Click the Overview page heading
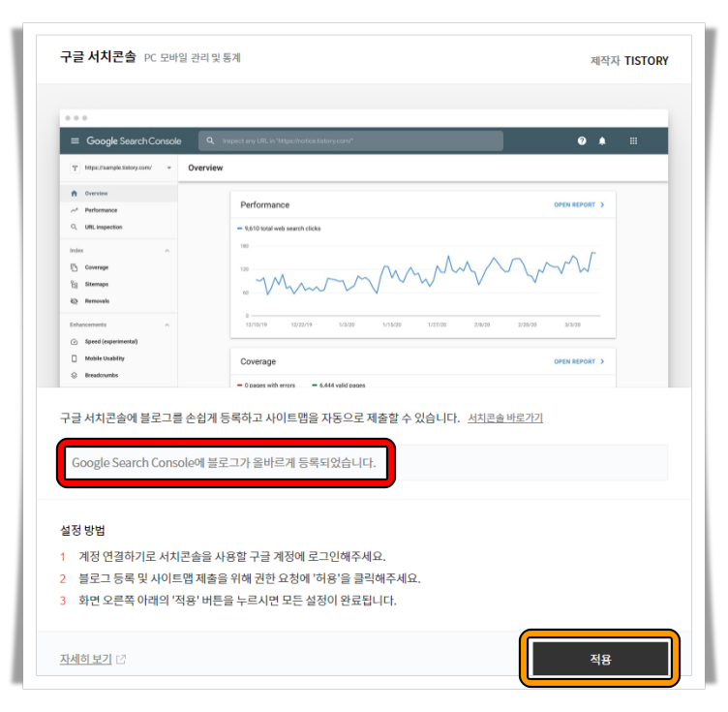The width and height of the screenshot is (728, 712). [205, 168]
